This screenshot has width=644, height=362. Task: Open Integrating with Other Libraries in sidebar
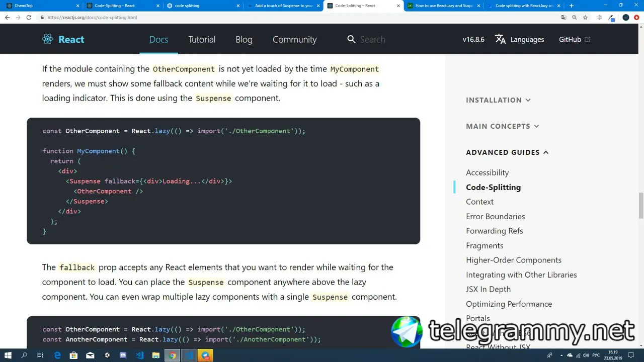521,275
